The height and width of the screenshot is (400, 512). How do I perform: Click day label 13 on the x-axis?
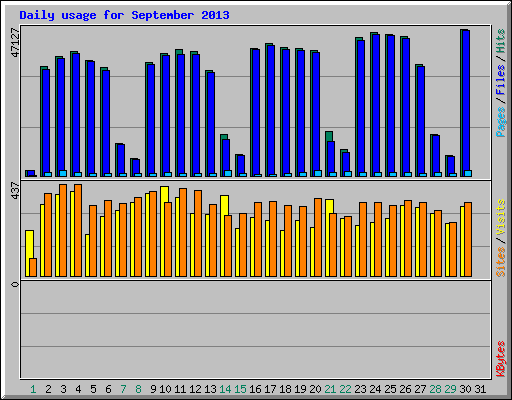(210, 389)
